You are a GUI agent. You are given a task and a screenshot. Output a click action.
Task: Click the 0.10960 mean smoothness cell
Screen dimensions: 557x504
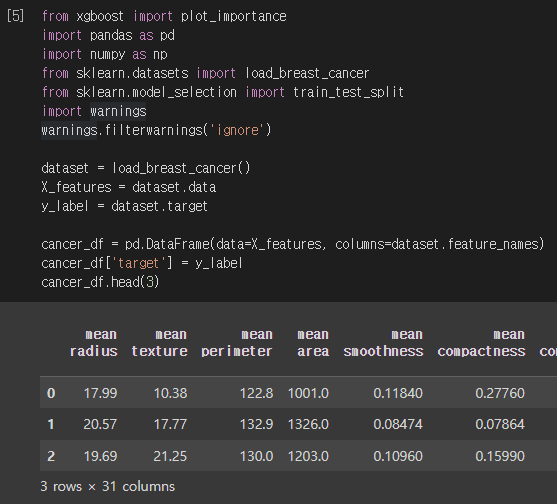coord(398,456)
